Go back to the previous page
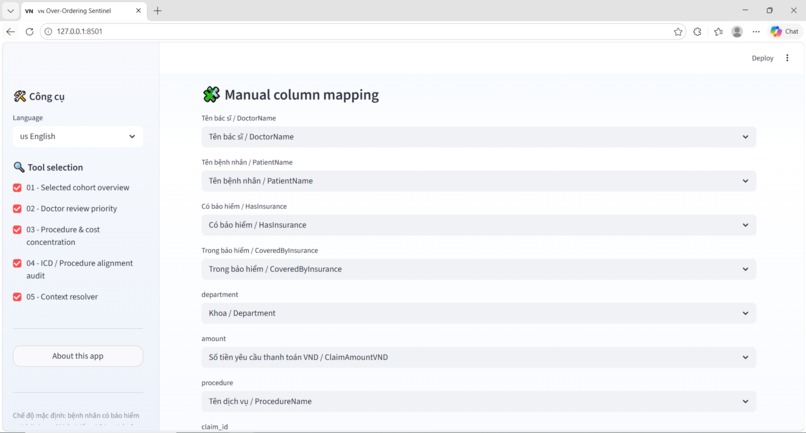Image resolution: width=806 pixels, height=433 pixels. pos(10,31)
